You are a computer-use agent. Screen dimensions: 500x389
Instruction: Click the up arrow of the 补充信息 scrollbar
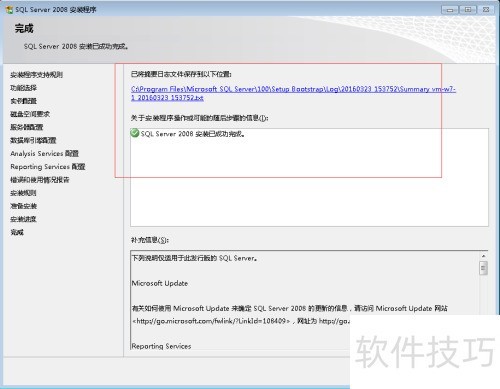click(x=483, y=256)
